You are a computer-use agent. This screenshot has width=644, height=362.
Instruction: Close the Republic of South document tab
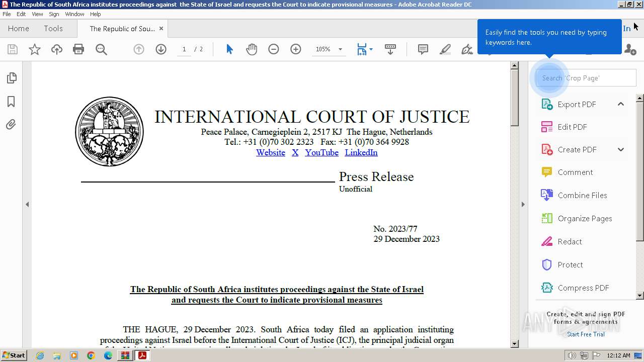(x=161, y=29)
